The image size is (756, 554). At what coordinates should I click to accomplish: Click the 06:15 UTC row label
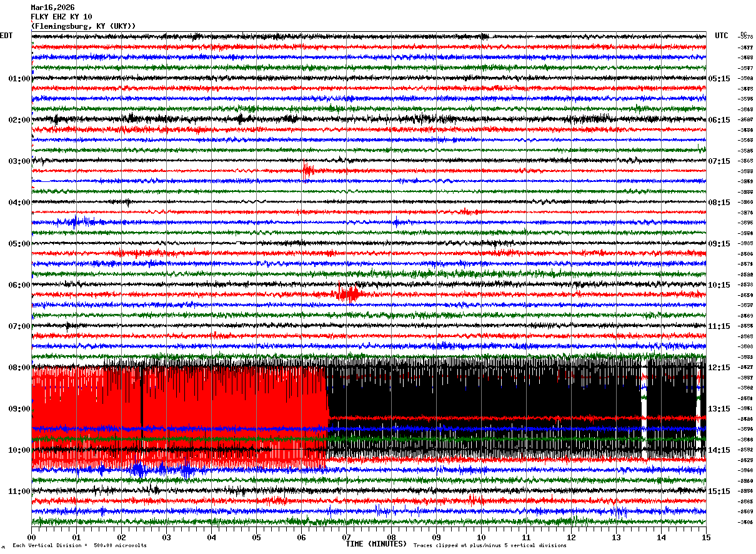[719, 120]
